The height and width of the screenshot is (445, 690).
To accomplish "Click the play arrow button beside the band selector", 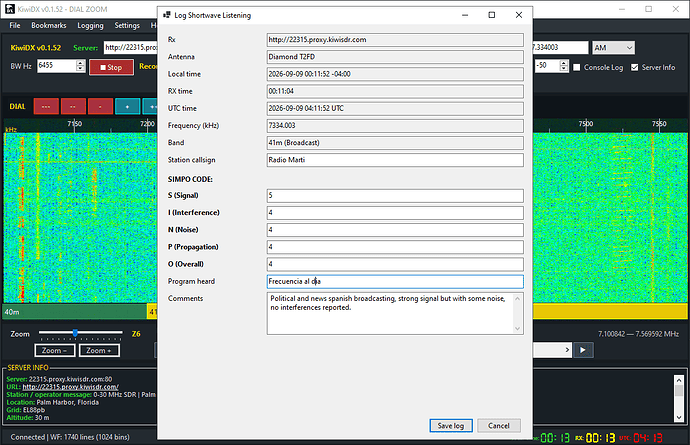I will pos(583,350).
